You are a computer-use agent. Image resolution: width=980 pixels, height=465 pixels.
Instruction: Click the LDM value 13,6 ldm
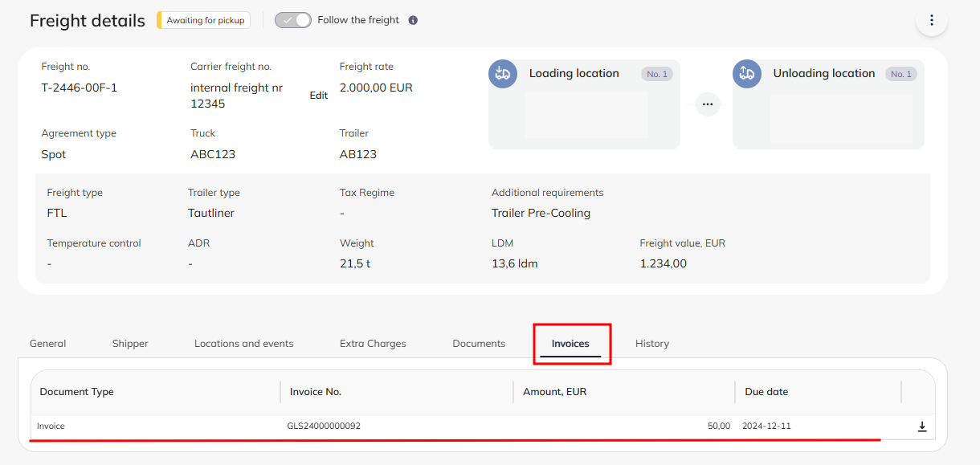click(515, 263)
